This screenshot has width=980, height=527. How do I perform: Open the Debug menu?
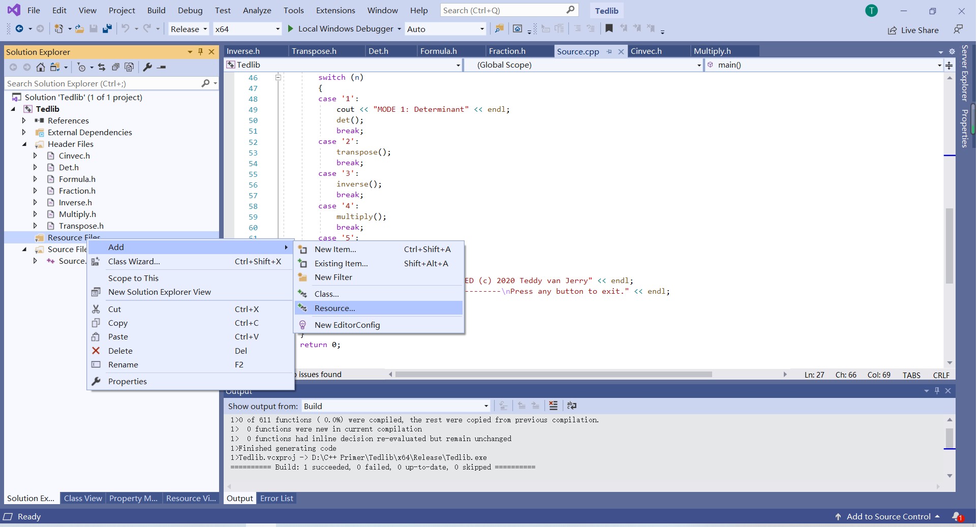190,10
